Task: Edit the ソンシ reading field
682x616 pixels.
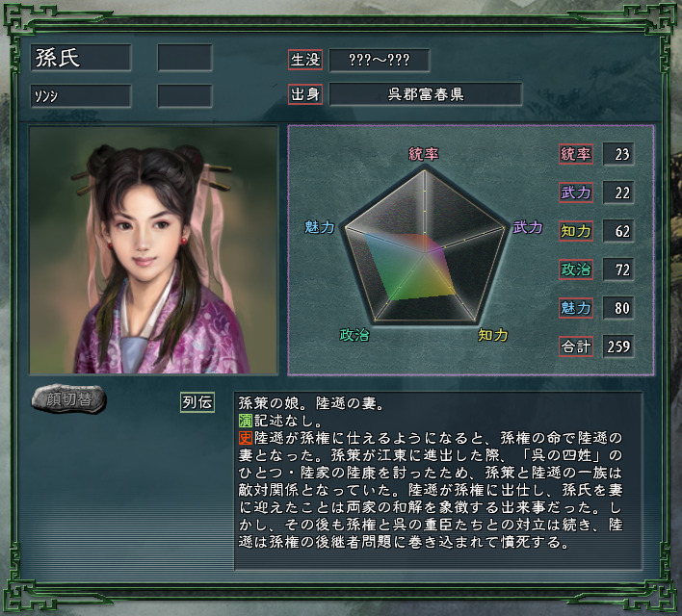Action: (x=81, y=95)
